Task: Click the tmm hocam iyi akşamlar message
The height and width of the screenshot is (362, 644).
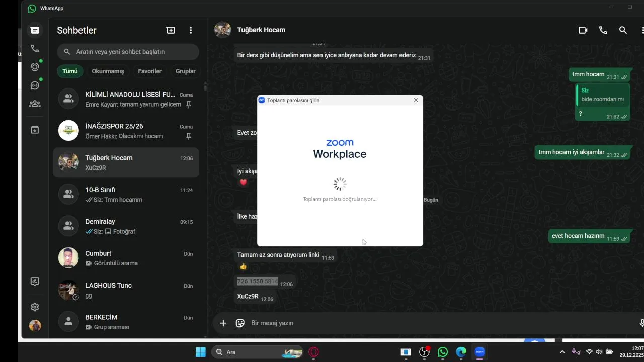Action: (x=583, y=153)
